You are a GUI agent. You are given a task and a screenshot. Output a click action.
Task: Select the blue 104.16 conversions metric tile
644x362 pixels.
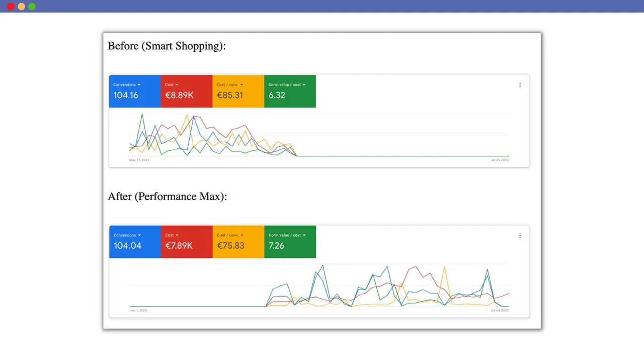click(135, 92)
